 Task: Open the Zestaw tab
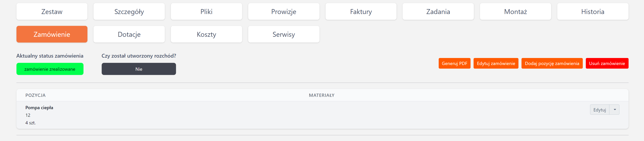pos(52,12)
